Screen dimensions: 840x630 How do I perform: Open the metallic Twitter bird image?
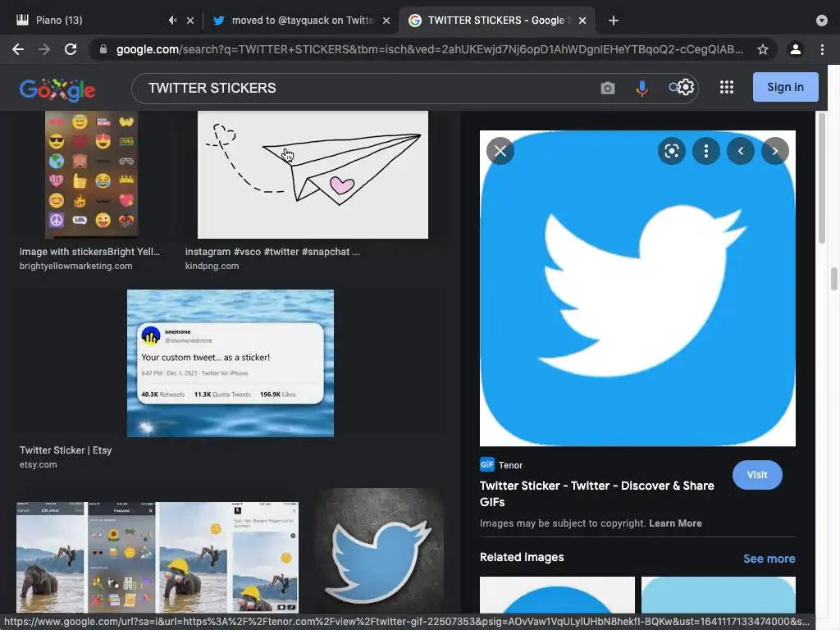click(380, 552)
